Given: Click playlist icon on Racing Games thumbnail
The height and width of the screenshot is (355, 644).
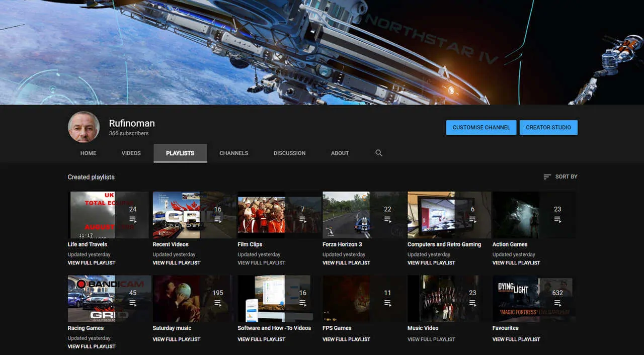Looking at the screenshot, I should tap(133, 303).
